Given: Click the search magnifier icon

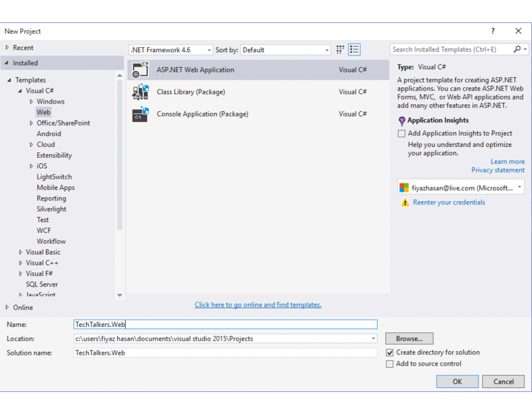Looking at the screenshot, I should click(x=516, y=49).
